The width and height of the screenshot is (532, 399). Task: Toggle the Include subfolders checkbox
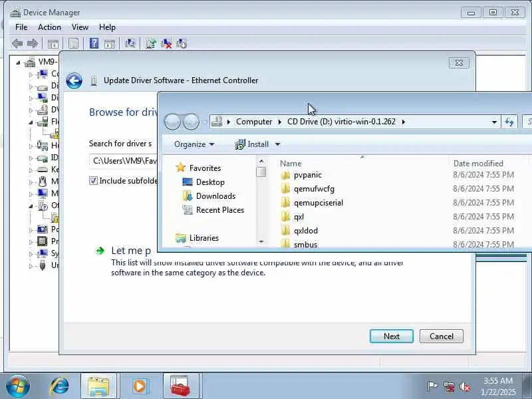click(93, 180)
